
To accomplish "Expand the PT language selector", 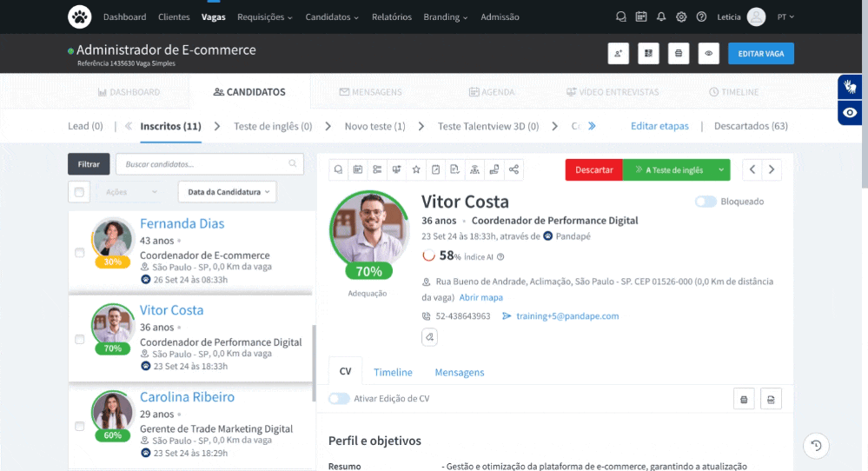I will point(785,17).
